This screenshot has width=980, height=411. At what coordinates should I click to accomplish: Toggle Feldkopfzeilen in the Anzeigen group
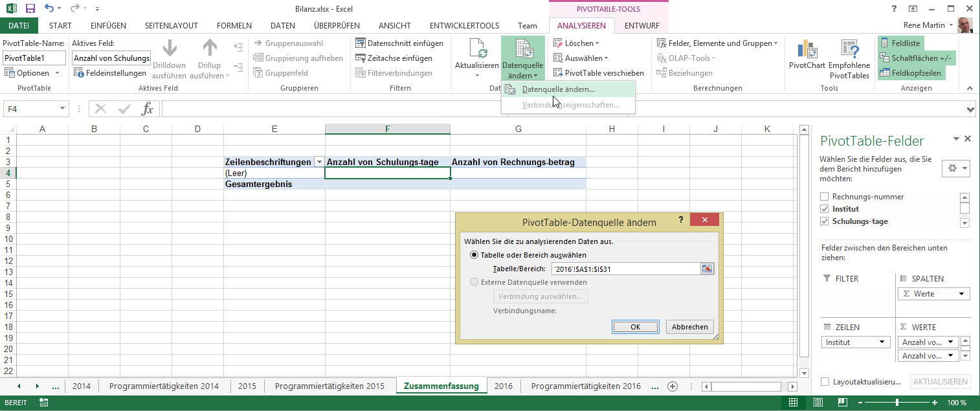tap(910, 73)
